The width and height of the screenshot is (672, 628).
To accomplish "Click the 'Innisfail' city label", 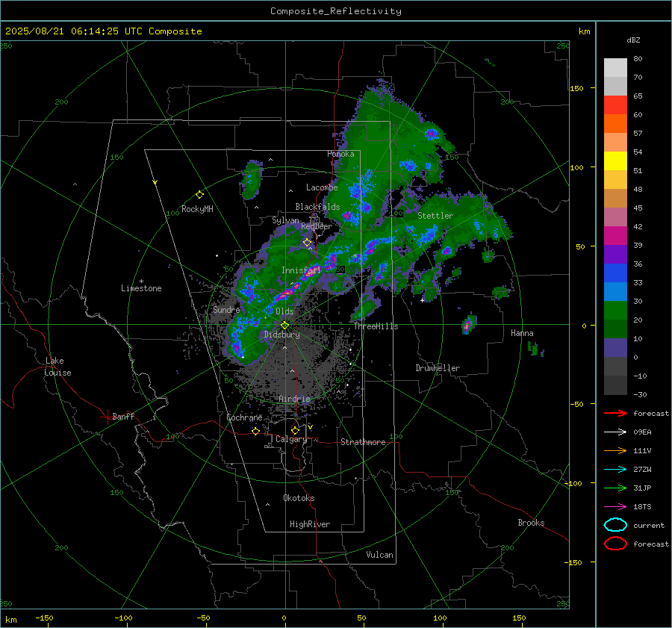I will coord(301,270).
